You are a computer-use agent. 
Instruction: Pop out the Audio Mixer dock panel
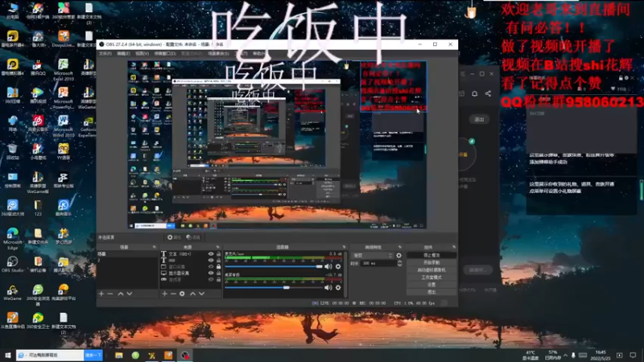point(345,247)
